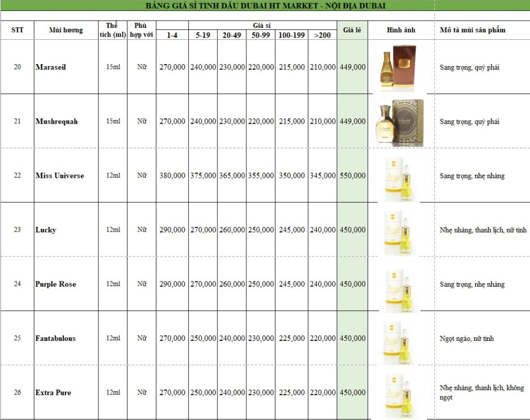The width and height of the screenshot is (530, 420).
Task: Click the "Hình ảnh" column header
Action: [x=401, y=30]
